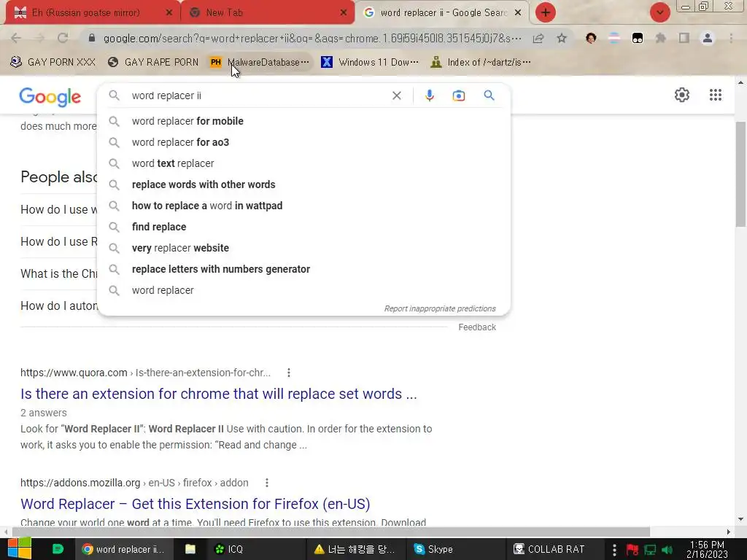Open the extensions puzzle icon
The image size is (747, 560).
coord(661,38)
